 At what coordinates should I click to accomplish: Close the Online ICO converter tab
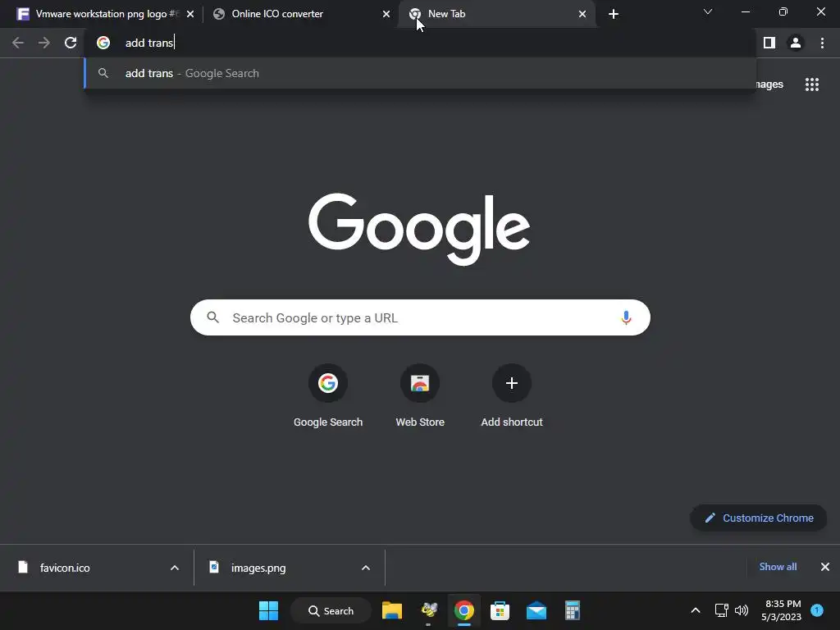point(386,14)
